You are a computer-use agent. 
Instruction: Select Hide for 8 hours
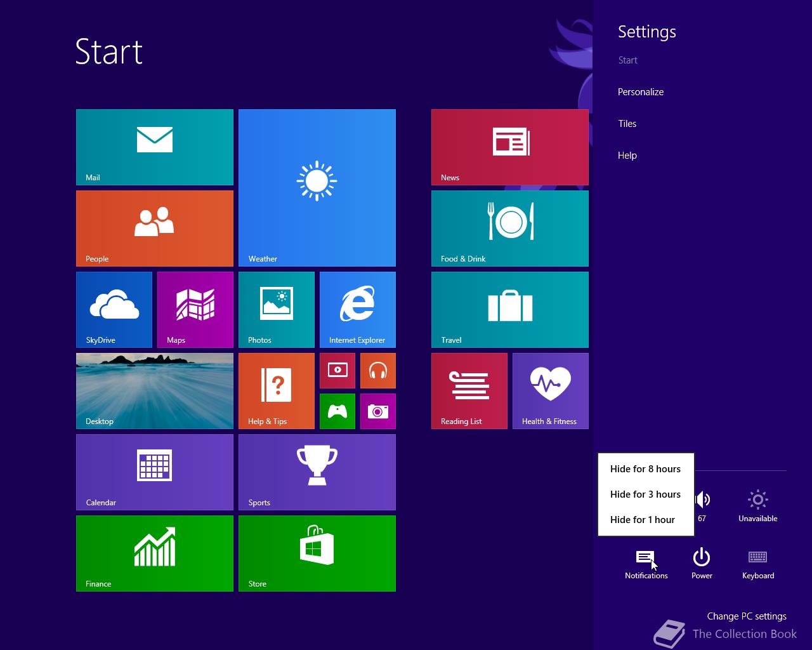point(646,469)
